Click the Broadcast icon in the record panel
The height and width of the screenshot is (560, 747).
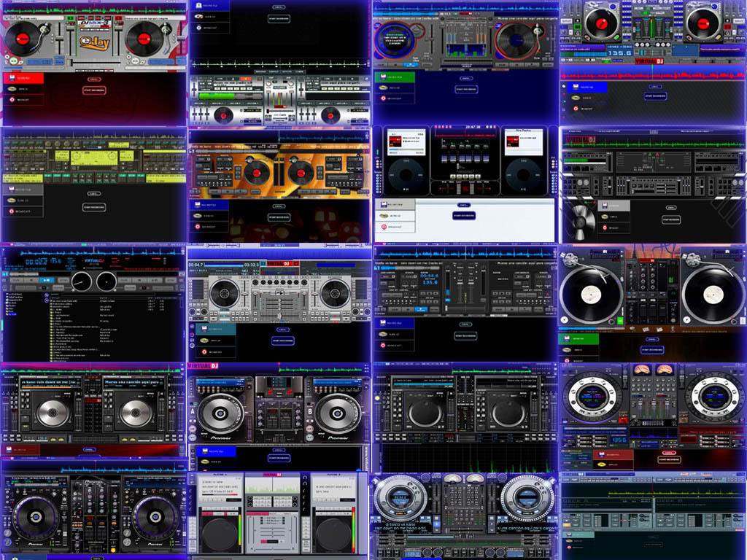[12, 100]
